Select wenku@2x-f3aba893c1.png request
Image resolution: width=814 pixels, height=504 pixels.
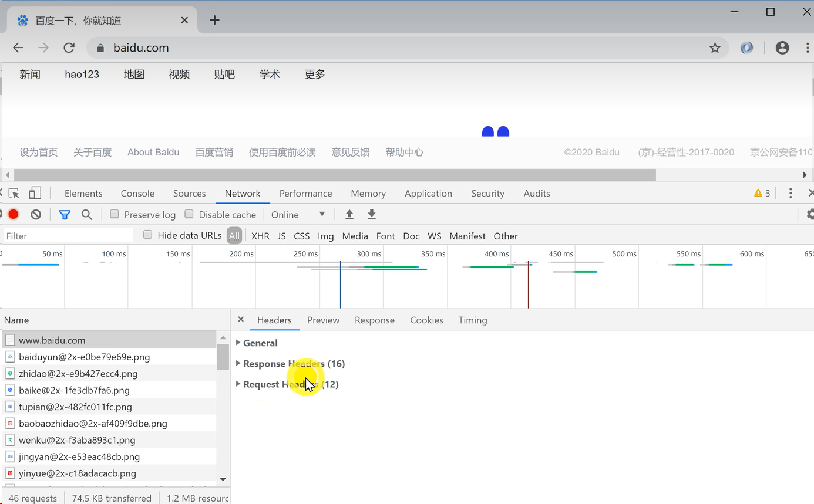[109, 440]
